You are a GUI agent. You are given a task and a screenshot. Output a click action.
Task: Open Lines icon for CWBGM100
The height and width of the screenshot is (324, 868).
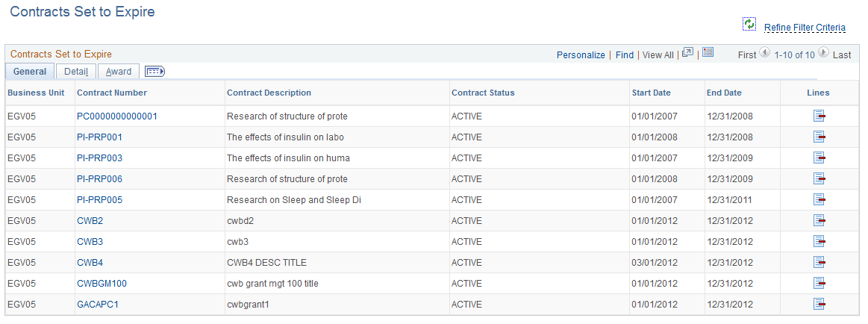click(819, 283)
